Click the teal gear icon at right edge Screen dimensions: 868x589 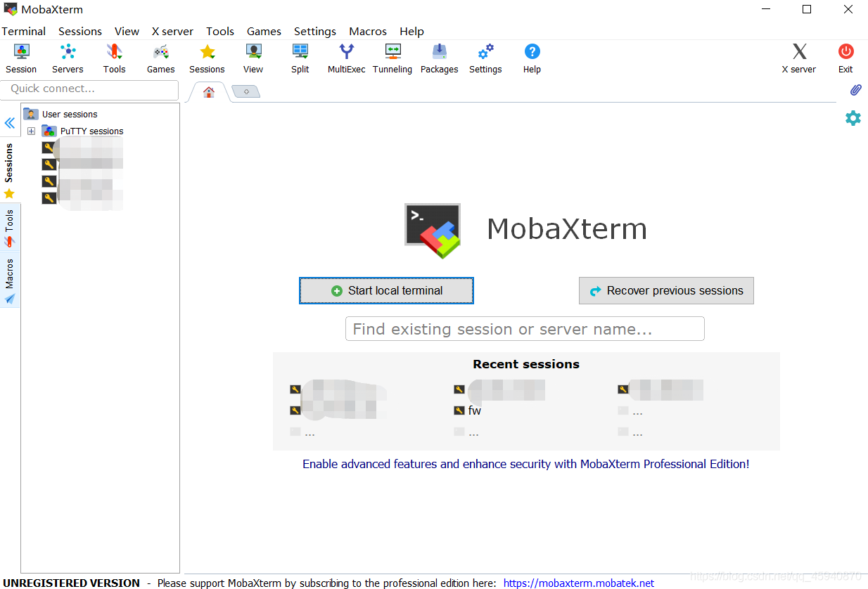point(853,118)
